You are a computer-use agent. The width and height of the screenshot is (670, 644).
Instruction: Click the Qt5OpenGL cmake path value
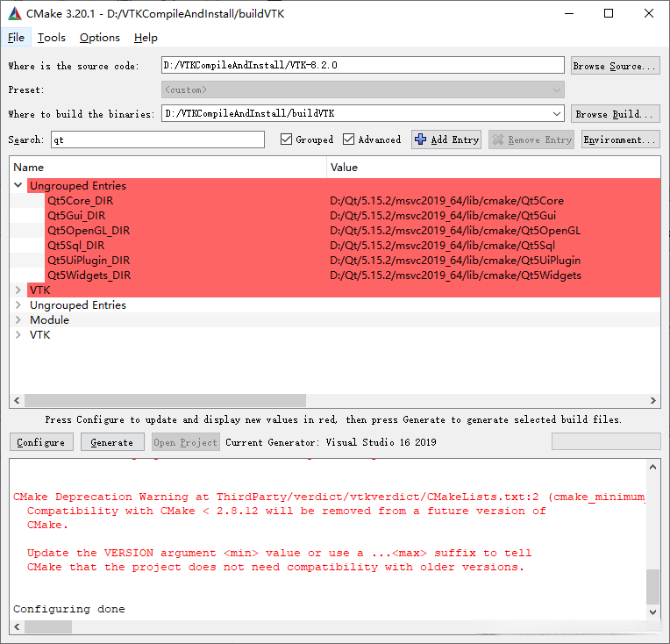click(x=455, y=231)
